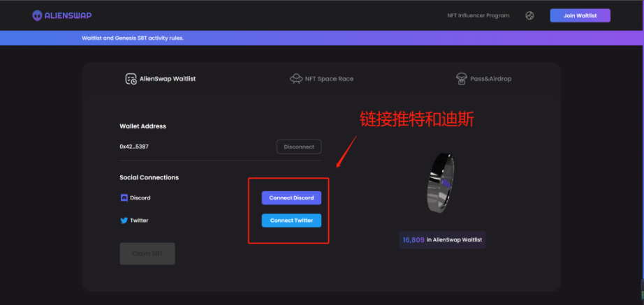644x305 pixels.
Task: Click the AlienSwap alien logo icon
Action: [39, 15]
